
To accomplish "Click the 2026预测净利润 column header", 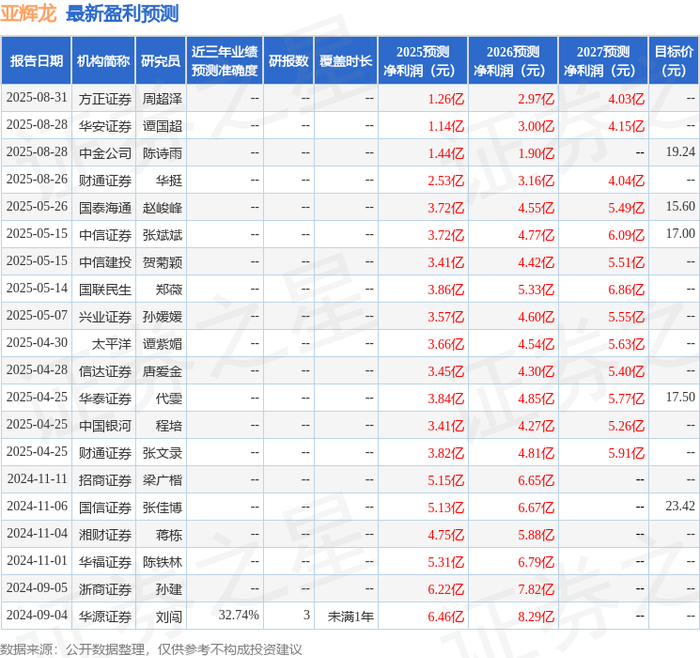I will coord(513,61).
